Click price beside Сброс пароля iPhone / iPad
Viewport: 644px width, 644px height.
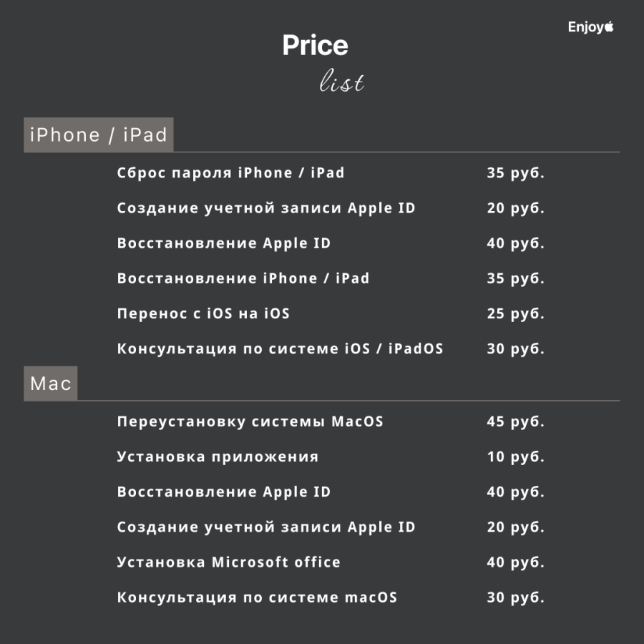click(516, 173)
